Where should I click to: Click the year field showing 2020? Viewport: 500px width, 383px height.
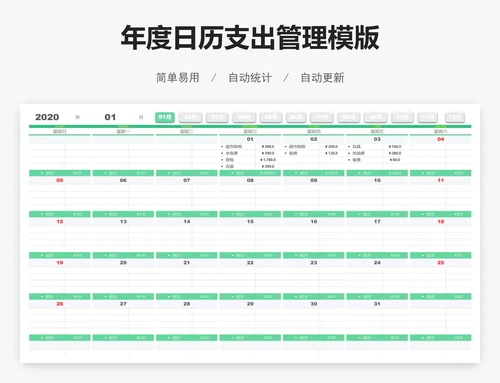47,117
